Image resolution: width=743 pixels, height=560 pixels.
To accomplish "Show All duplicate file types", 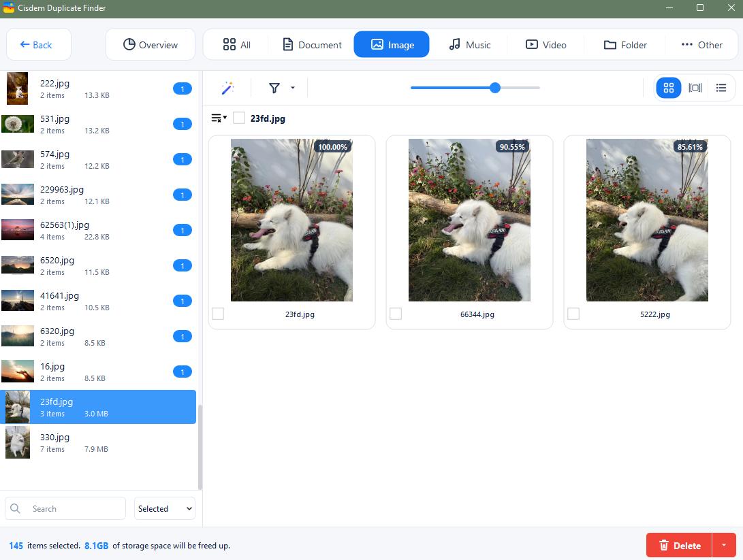I will point(236,44).
